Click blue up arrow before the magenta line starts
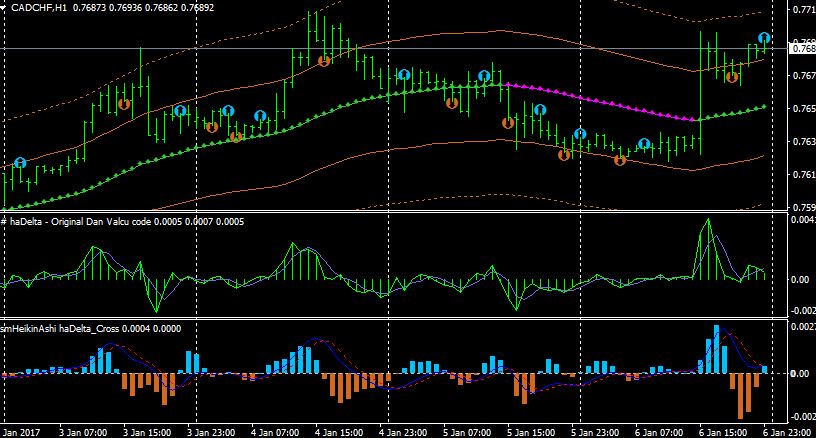 [x=484, y=76]
